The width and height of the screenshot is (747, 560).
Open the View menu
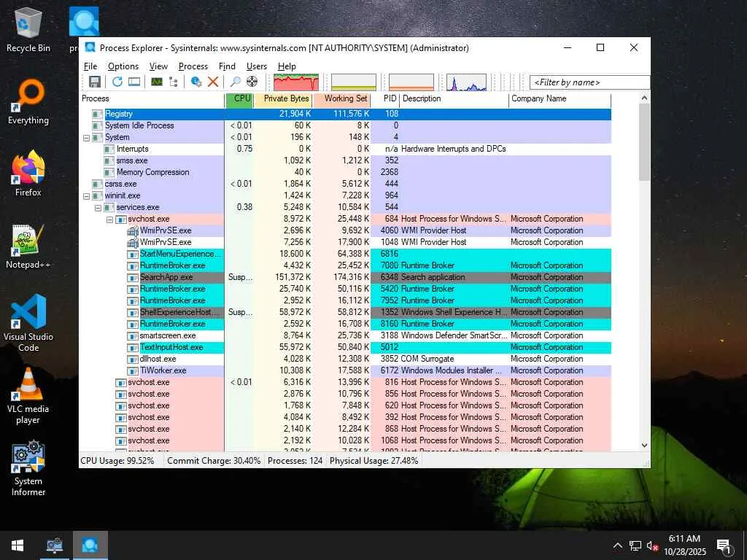[x=158, y=66]
